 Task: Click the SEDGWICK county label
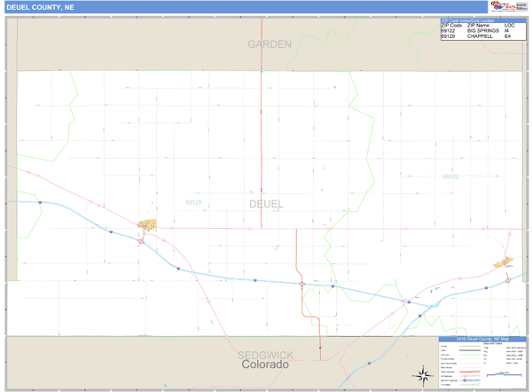[265, 355]
